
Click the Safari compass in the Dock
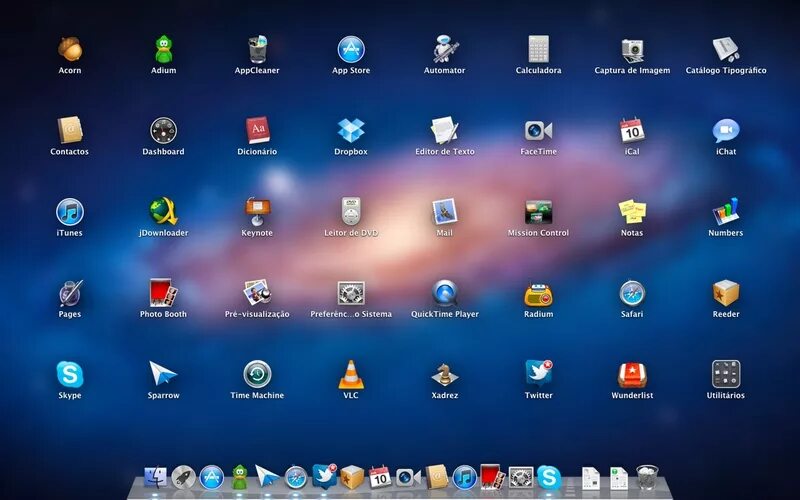point(296,478)
